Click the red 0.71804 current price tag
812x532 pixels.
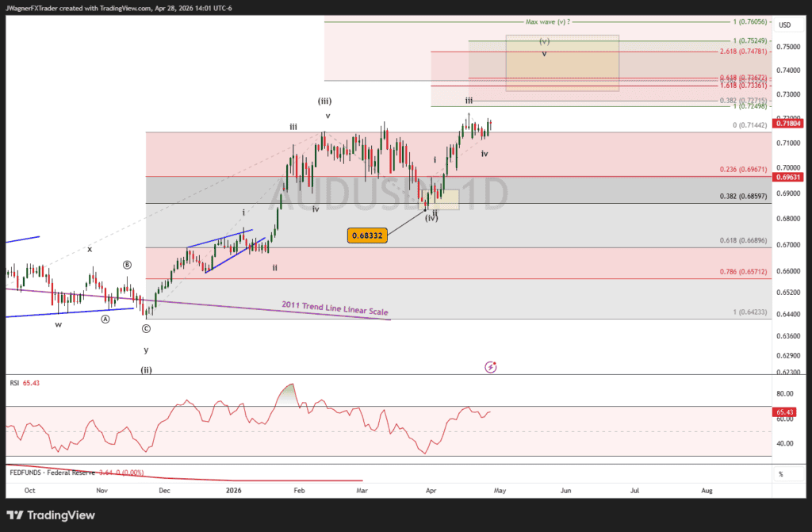click(789, 124)
